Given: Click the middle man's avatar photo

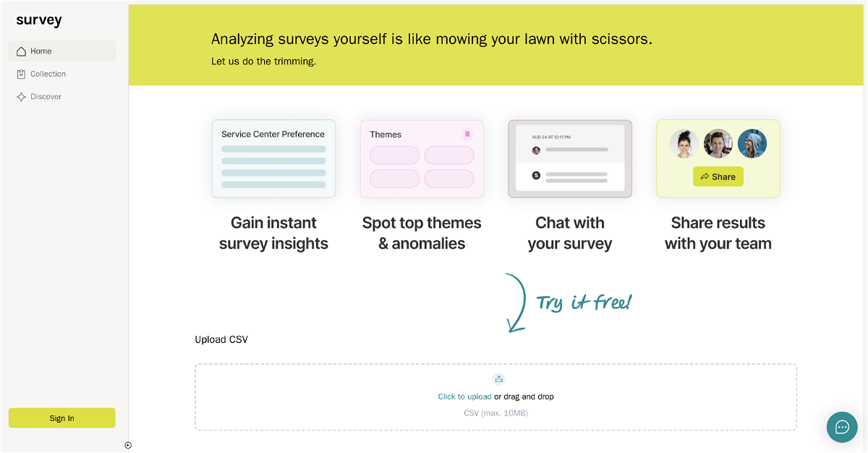Looking at the screenshot, I should click(718, 144).
